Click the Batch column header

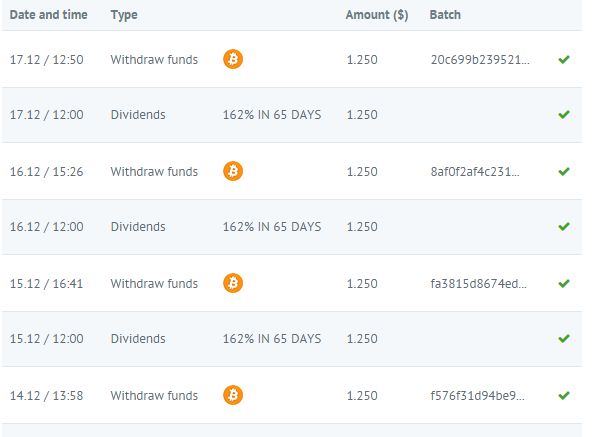445,15
